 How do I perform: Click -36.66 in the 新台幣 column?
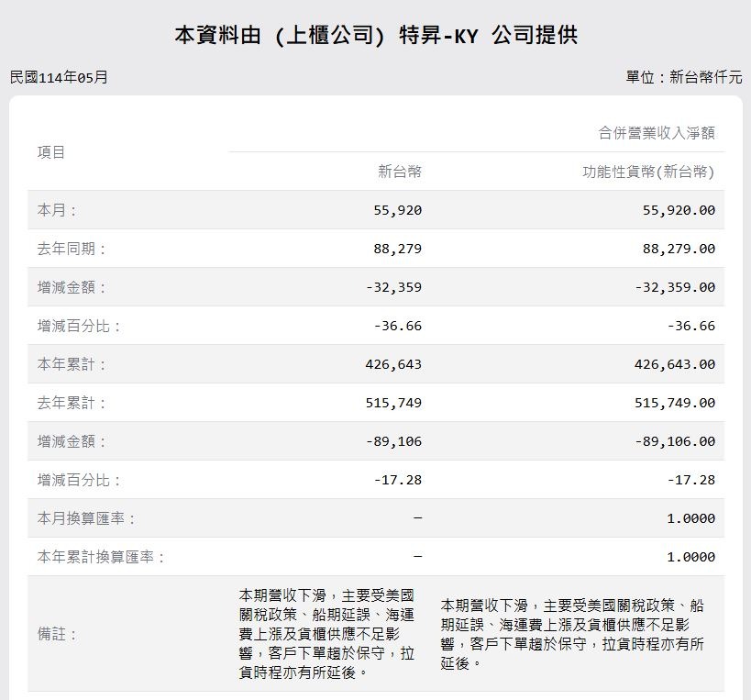[x=398, y=326]
